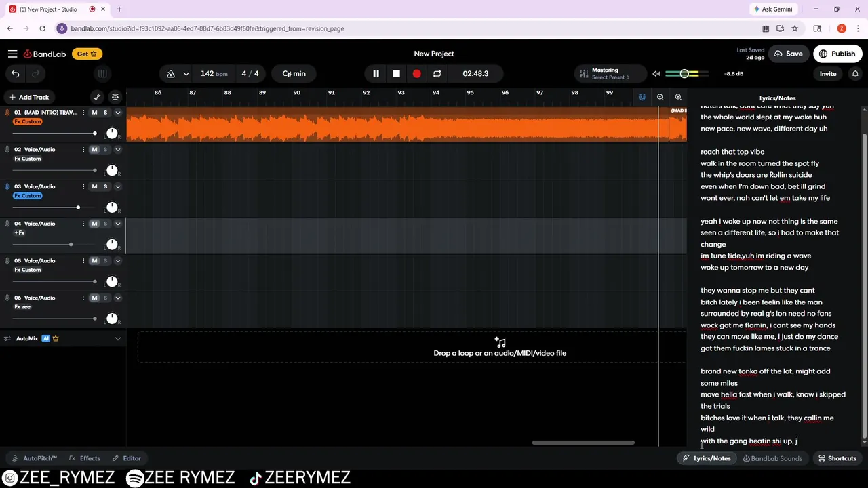The width and height of the screenshot is (868, 488).
Task: Open the BandLab Sounds tab
Action: (772, 458)
